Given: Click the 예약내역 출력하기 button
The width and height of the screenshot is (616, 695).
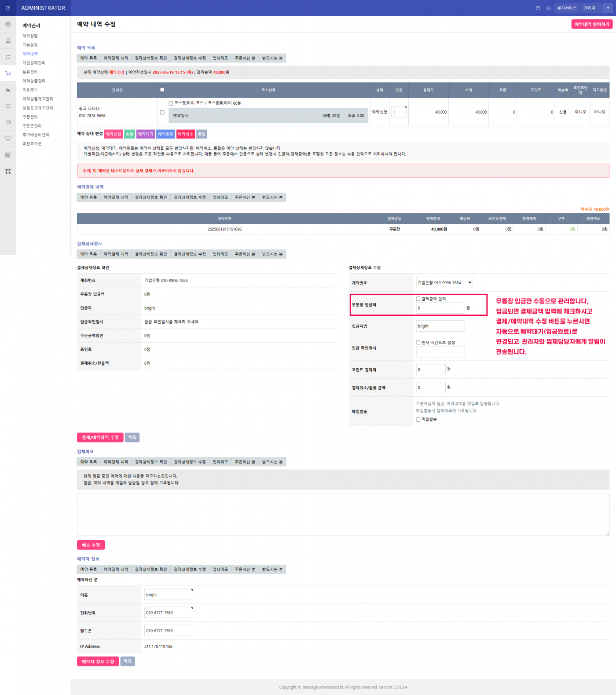Looking at the screenshot, I should (592, 24).
